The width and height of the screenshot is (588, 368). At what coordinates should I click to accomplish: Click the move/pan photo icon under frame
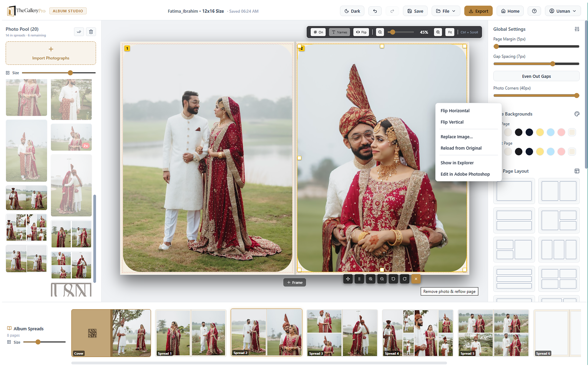348,279
